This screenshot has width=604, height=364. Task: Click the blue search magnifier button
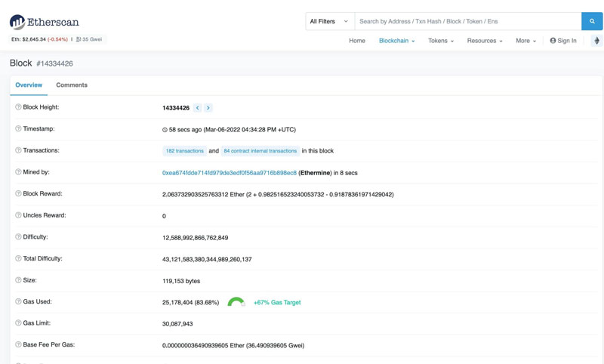pos(592,21)
